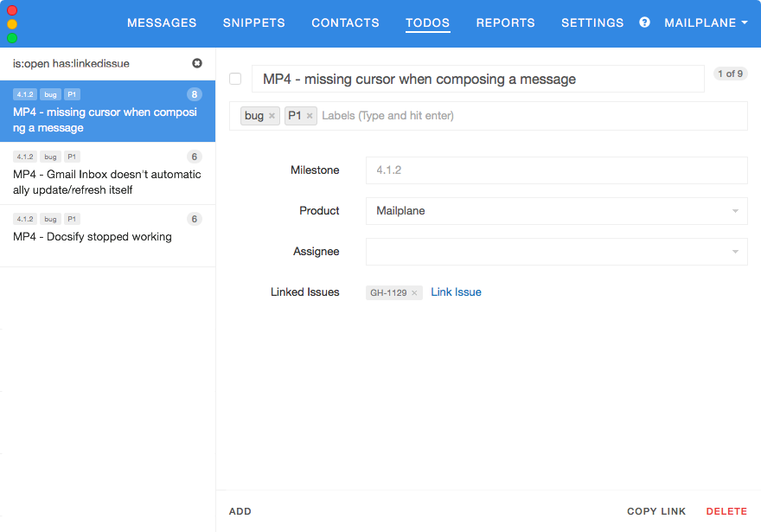Image resolution: width=761 pixels, height=532 pixels.
Task: Remove the bug label tag
Action: (x=272, y=116)
